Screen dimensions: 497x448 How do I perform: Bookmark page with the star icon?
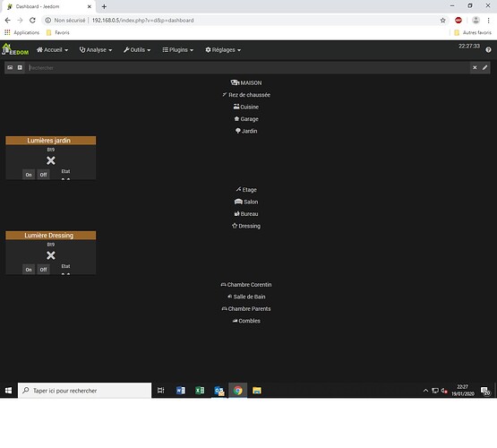[x=442, y=21]
